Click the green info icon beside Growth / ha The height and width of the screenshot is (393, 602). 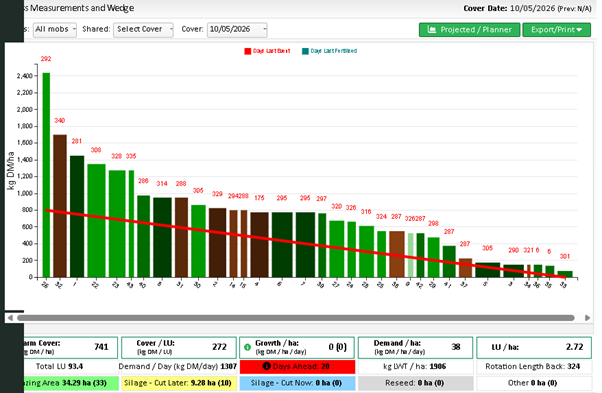pos(248,347)
